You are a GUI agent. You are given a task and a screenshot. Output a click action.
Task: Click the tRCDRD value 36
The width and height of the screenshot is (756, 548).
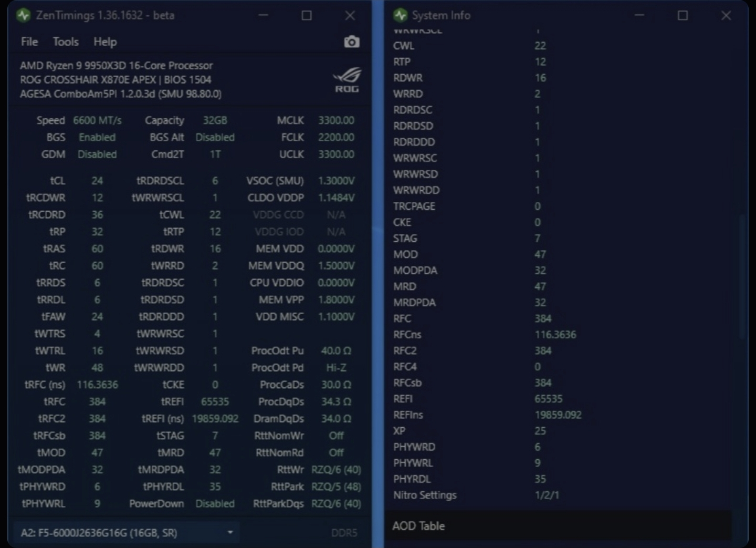click(x=97, y=215)
